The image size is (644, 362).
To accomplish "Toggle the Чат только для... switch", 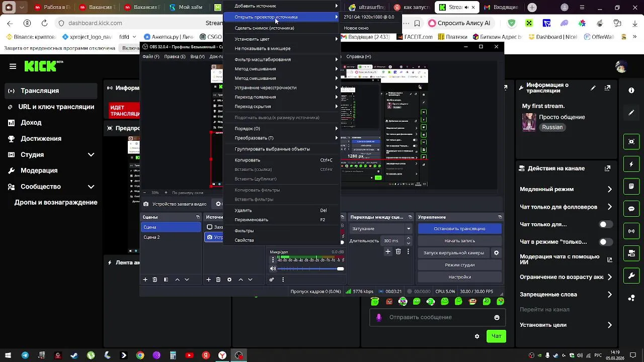I will coord(606,224).
